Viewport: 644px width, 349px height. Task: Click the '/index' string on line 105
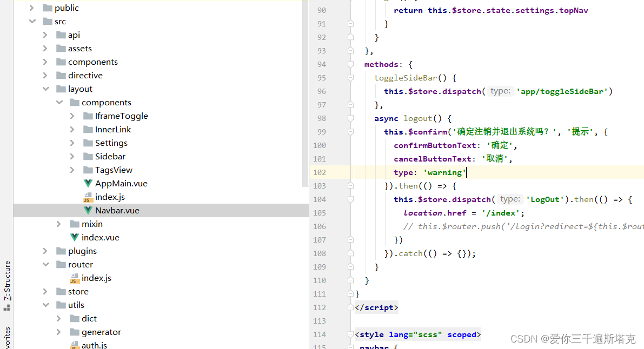501,213
